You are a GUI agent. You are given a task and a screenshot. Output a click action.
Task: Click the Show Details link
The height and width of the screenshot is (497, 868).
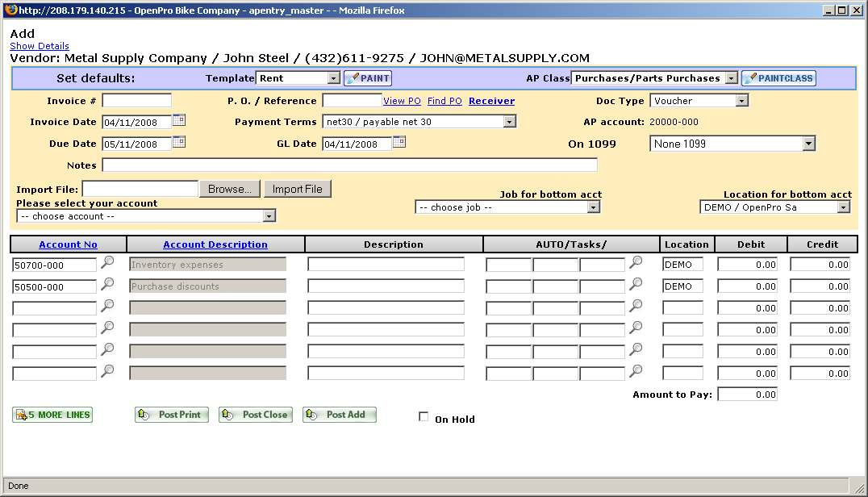(x=40, y=46)
